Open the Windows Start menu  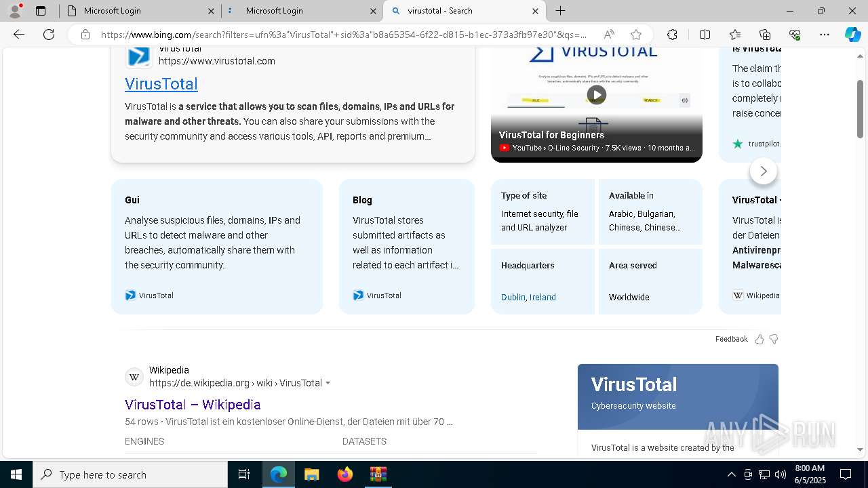[16, 474]
